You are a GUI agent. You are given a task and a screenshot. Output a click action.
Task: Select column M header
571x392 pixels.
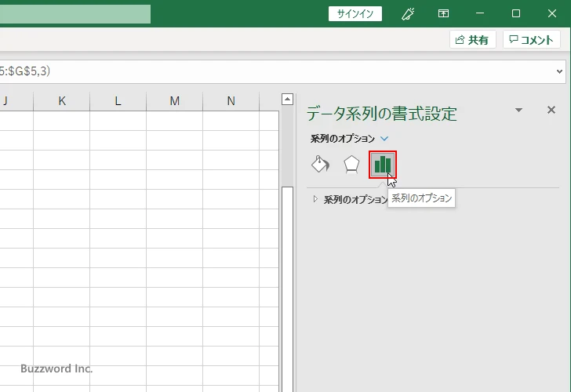coord(174,100)
